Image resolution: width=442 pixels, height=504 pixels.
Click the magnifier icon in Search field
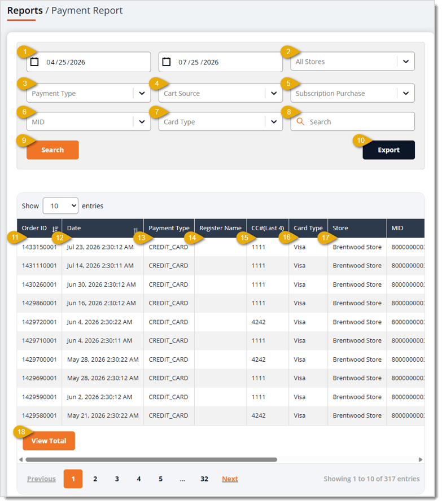[300, 121]
